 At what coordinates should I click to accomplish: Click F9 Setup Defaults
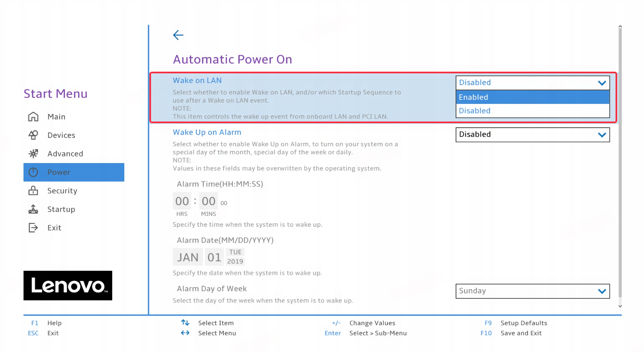tap(516, 323)
